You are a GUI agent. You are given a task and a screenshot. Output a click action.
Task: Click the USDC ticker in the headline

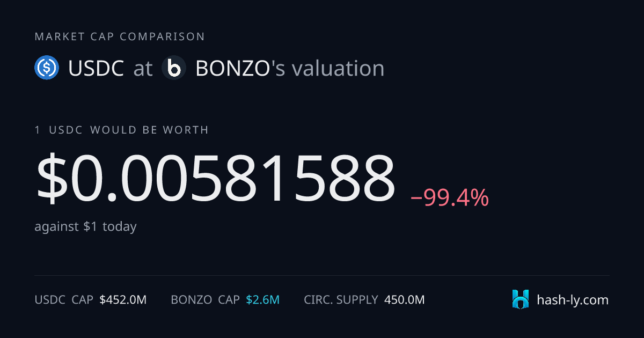point(96,69)
